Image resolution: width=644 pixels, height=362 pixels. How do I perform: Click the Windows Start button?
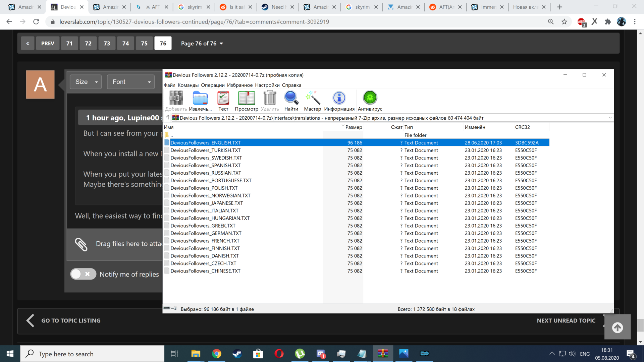(x=10, y=354)
